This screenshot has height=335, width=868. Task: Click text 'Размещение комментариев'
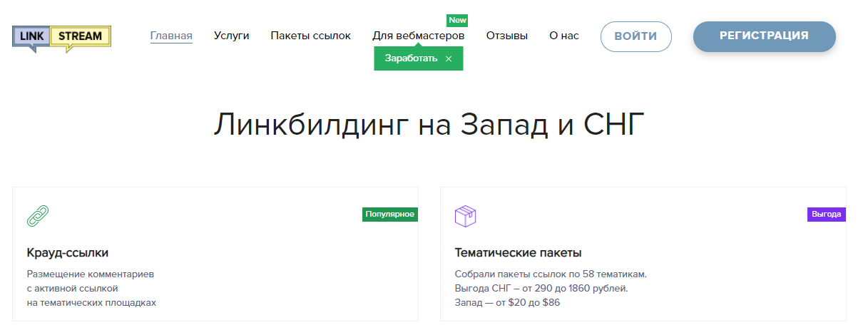91,274
